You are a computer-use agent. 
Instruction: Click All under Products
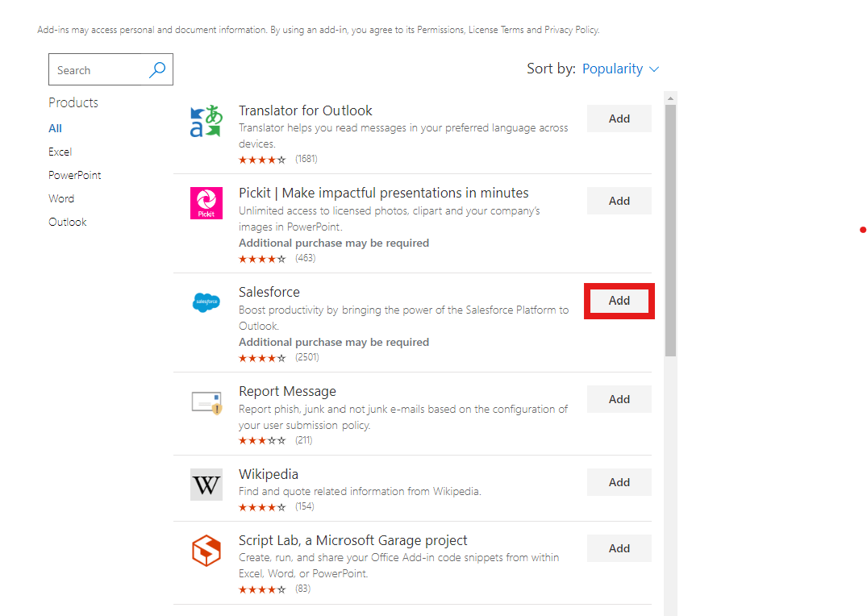click(55, 127)
